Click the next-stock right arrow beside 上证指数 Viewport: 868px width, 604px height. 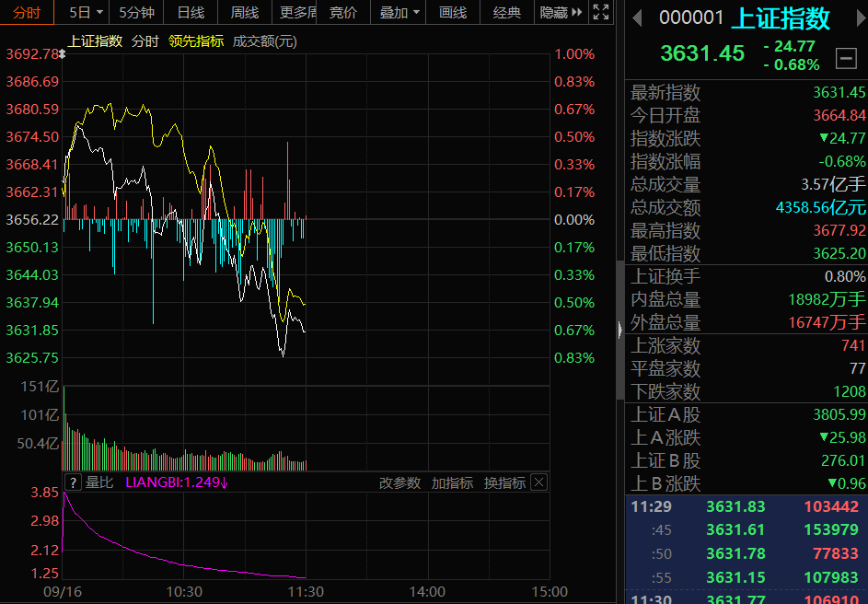(x=858, y=18)
